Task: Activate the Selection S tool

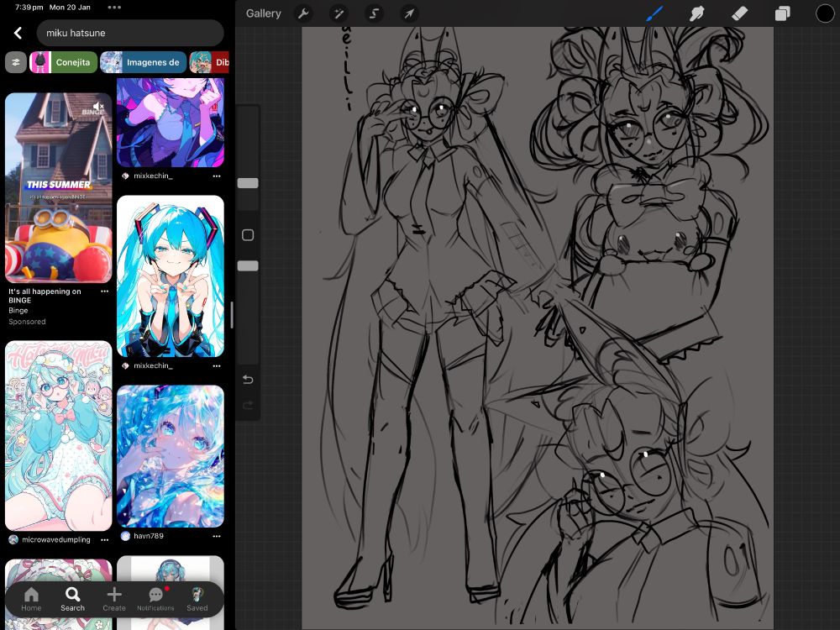Action: 374,13
